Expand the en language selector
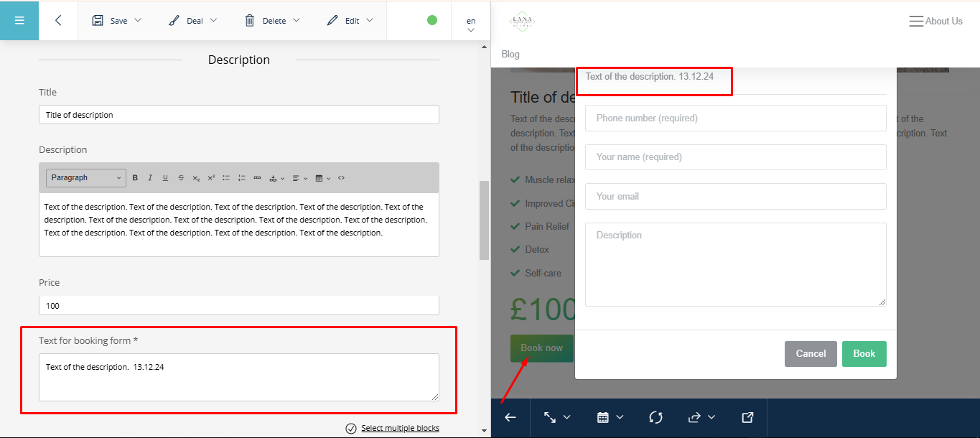The image size is (980, 438). tap(471, 24)
